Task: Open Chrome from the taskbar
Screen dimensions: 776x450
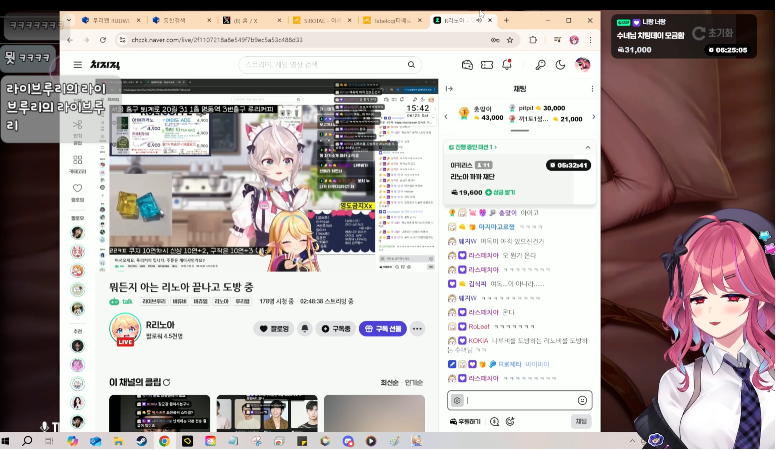Action: (x=164, y=441)
